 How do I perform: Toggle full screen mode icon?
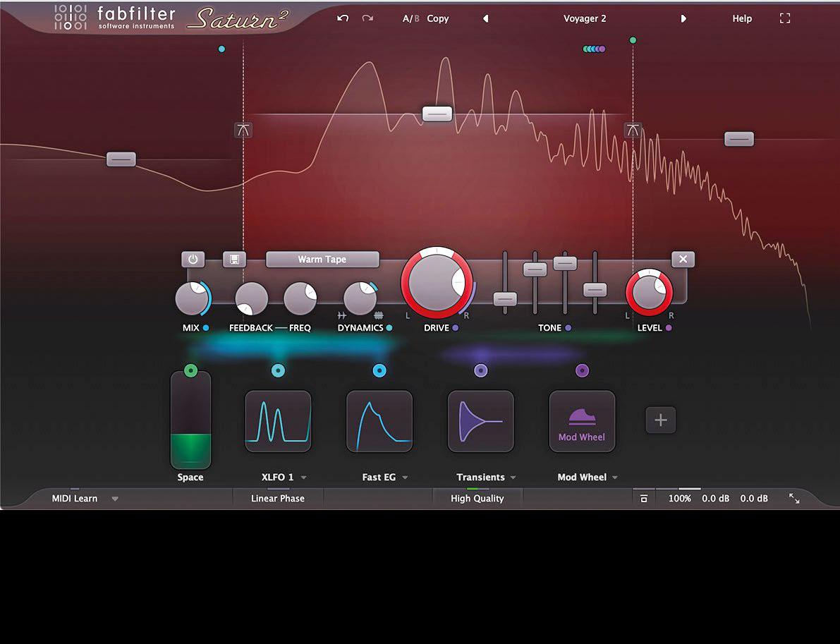click(x=785, y=19)
